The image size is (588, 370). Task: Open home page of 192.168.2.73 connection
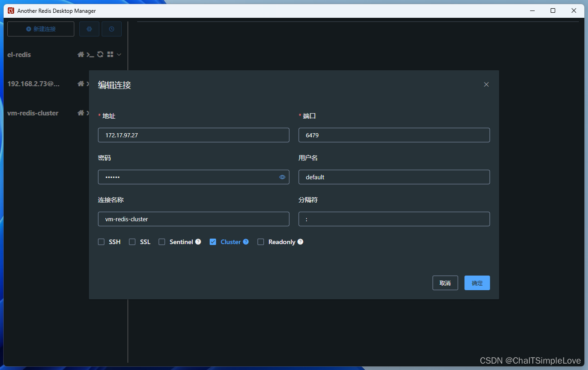point(81,83)
